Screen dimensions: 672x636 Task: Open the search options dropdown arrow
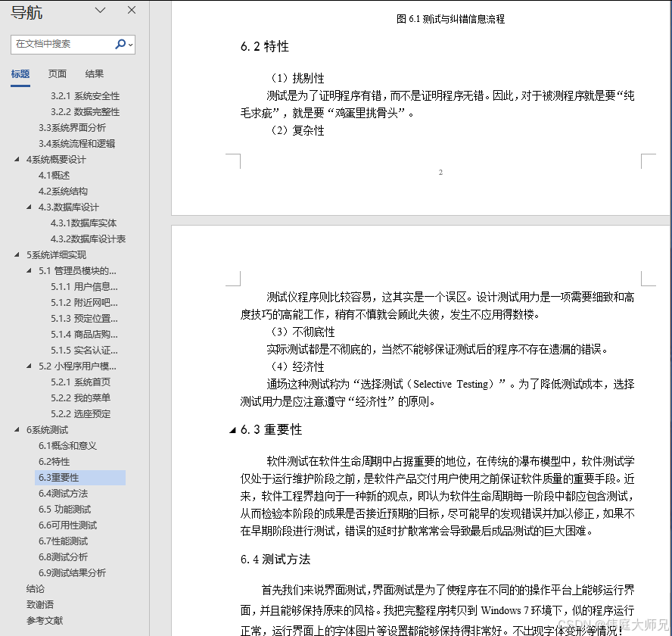click(131, 45)
